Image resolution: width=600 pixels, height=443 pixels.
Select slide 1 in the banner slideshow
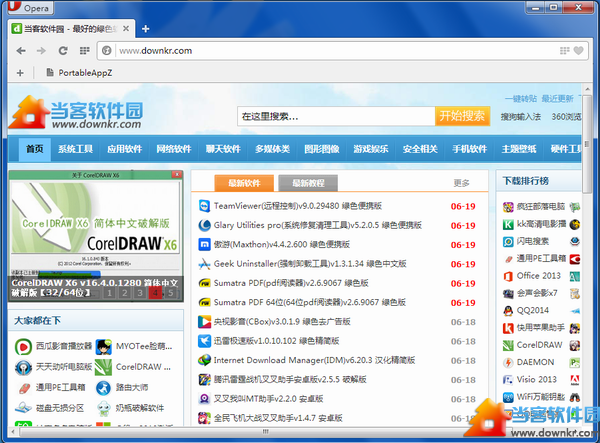pos(109,293)
